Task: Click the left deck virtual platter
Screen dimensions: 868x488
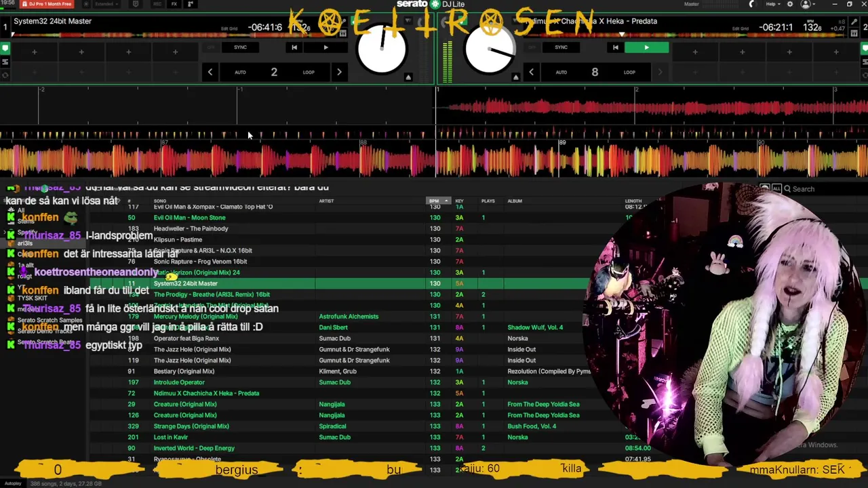Action: (381, 49)
